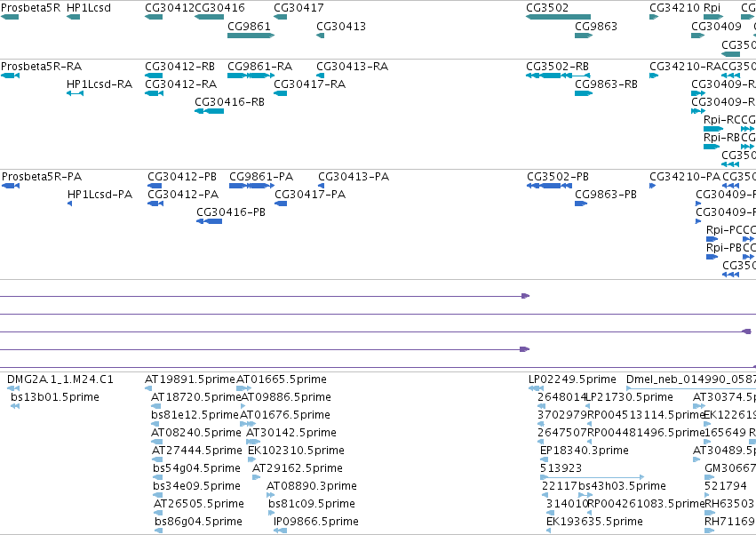Image resolution: width=756 pixels, height=535 pixels.
Task: Click the AT27444.5prime EST
Action: click(x=157, y=459)
